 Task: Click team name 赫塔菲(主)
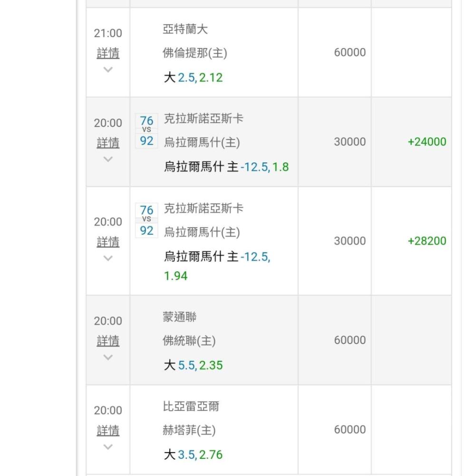pos(189,431)
